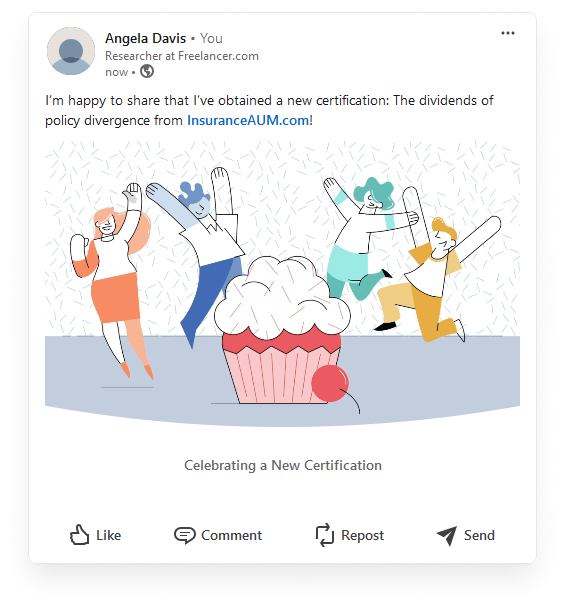Screen dimensions: 565x608
Task: Click the thumbs-up Like icon
Action: [x=79, y=535]
